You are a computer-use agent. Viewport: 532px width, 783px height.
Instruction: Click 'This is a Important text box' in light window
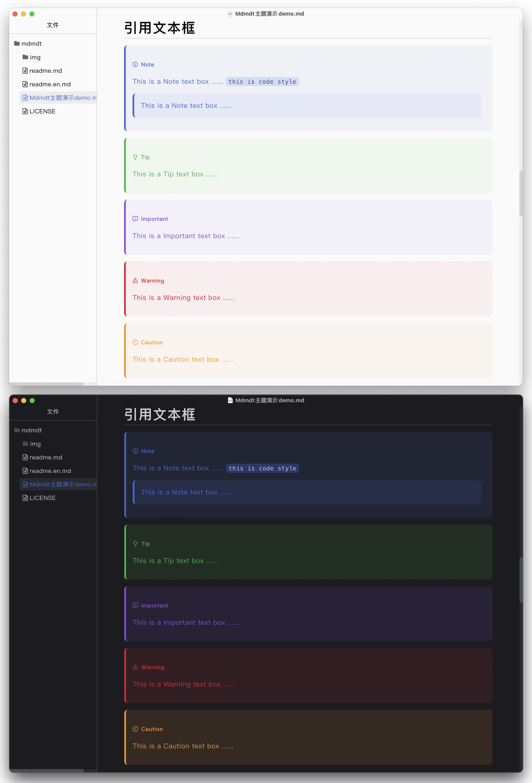click(x=186, y=236)
